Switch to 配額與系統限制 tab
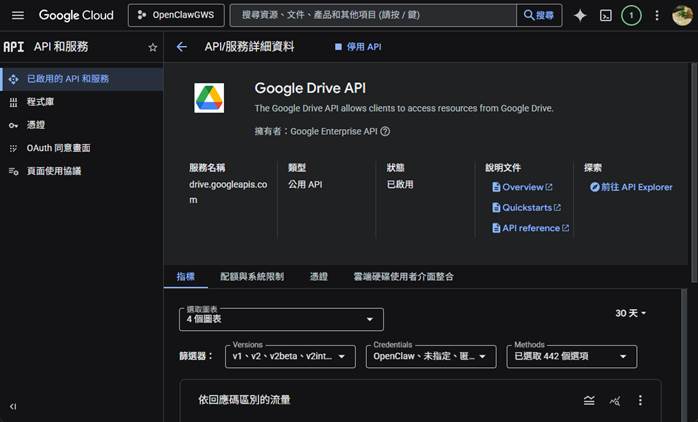 (252, 276)
